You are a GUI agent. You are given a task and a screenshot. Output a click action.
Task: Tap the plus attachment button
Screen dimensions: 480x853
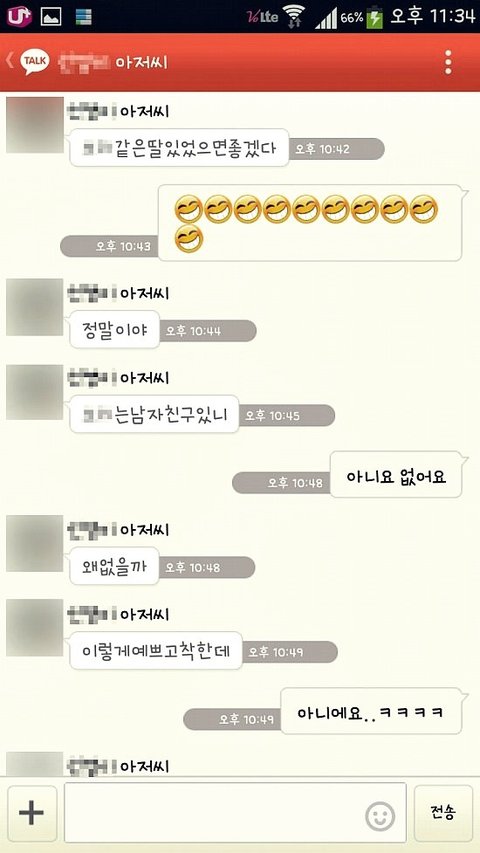pyautogui.click(x=32, y=813)
